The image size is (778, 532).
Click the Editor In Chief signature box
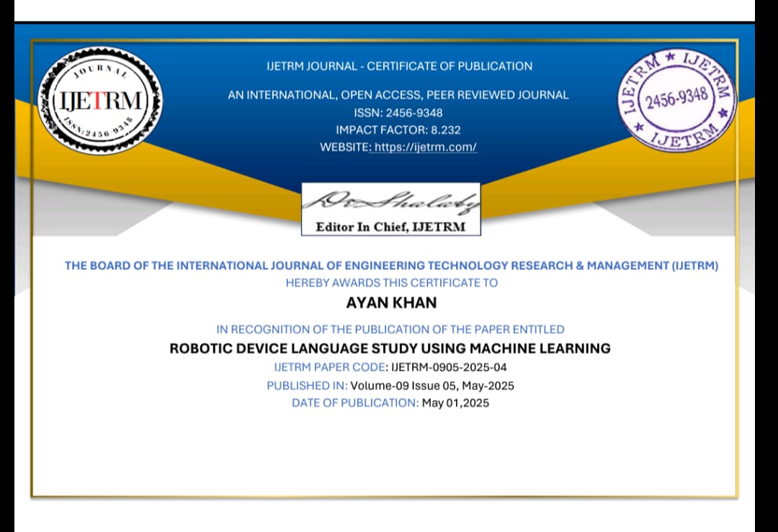tap(391, 209)
